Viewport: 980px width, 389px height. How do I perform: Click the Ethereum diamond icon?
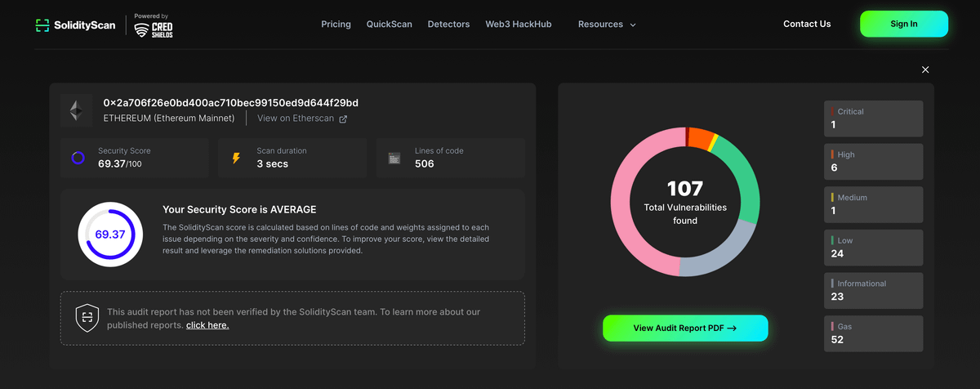pyautogui.click(x=76, y=111)
